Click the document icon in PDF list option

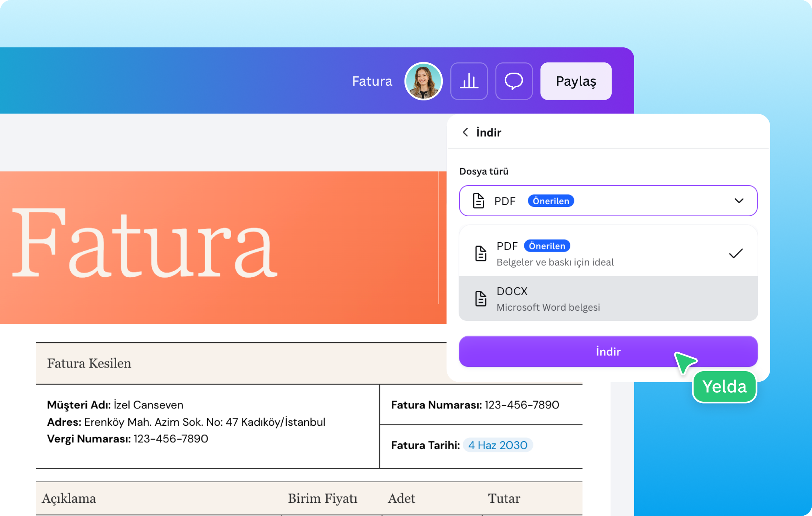tap(481, 253)
